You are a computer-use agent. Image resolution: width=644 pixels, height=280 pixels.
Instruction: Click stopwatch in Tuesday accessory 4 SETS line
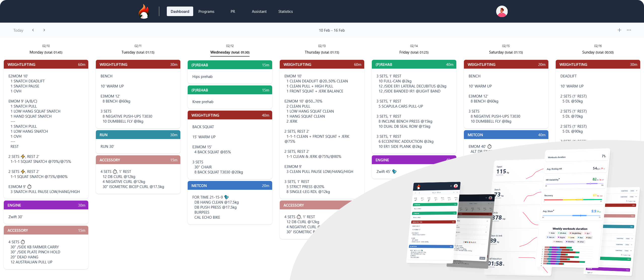[115, 172]
